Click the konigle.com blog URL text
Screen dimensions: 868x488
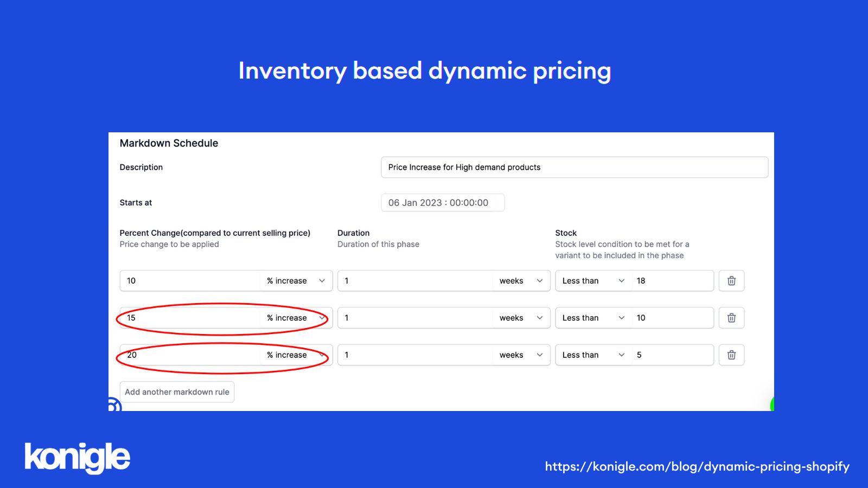click(x=697, y=466)
